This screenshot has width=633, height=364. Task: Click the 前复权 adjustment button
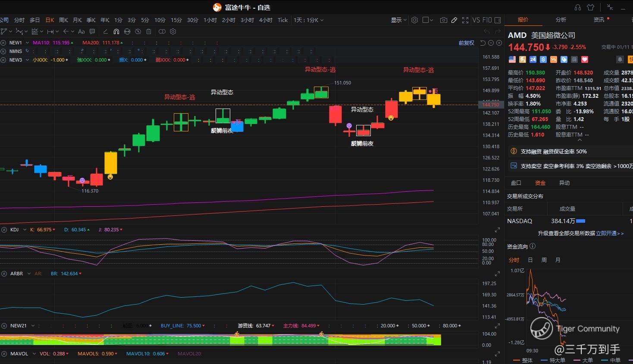[466, 43]
